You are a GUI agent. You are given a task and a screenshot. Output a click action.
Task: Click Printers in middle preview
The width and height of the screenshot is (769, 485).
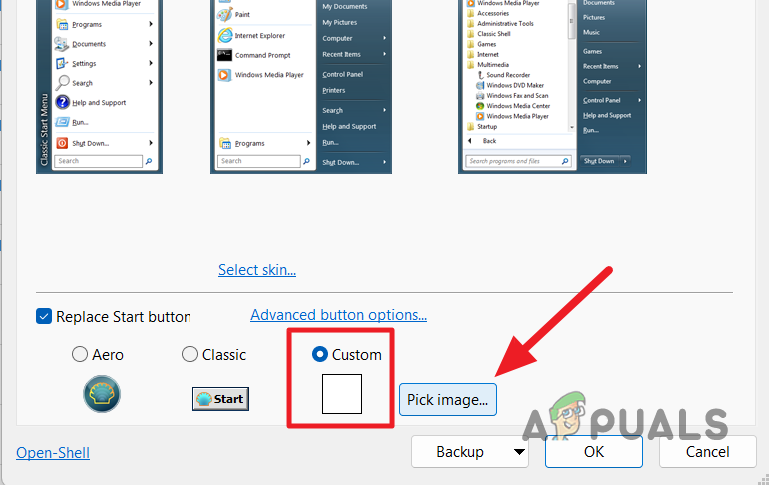click(x=333, y=90)
